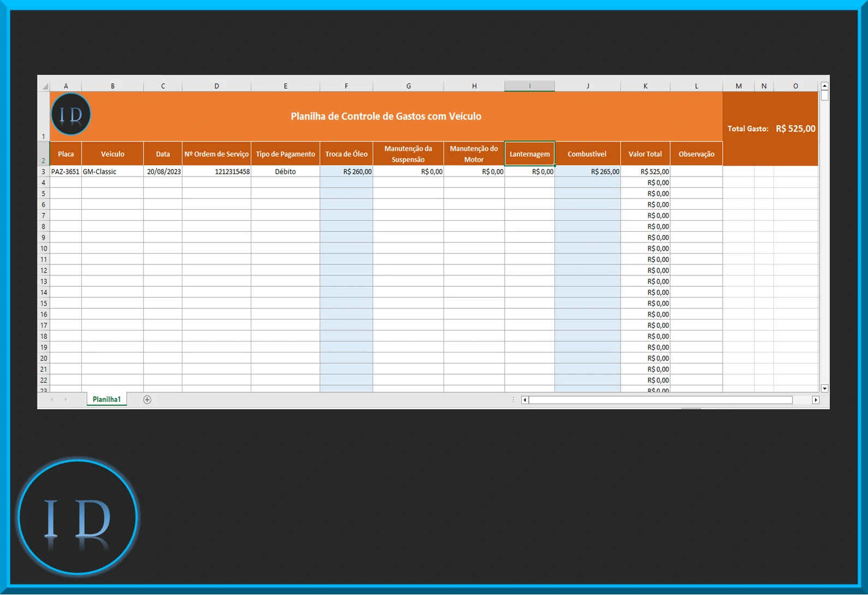The height and width of the screenshot is (595, 868).
Task: Click the Tipo de Pagamento header
Action: (286, 154)
